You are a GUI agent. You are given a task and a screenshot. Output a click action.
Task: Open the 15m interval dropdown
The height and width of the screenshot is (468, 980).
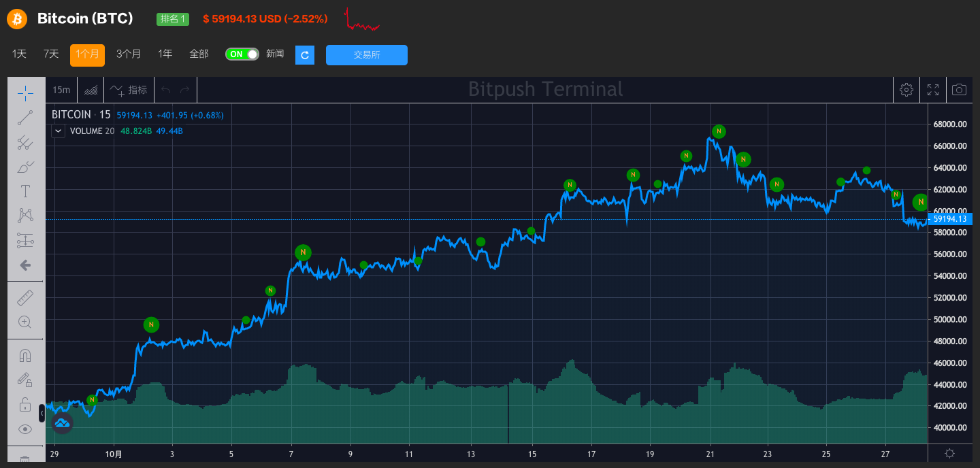click(x=61, y=90)
